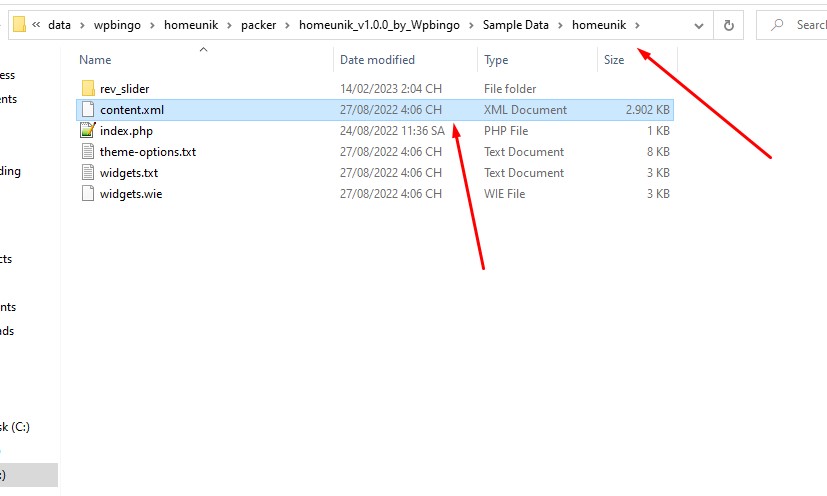Expand chevron after Sample Data breadcrumb

pos(560,25)
